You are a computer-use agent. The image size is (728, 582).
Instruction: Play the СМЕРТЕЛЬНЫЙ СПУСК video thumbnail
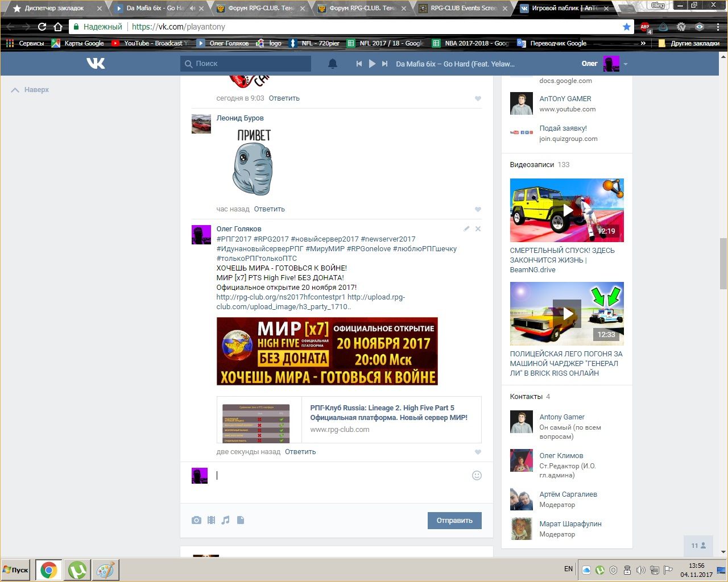pyautogui.click(x=566, y=210)
